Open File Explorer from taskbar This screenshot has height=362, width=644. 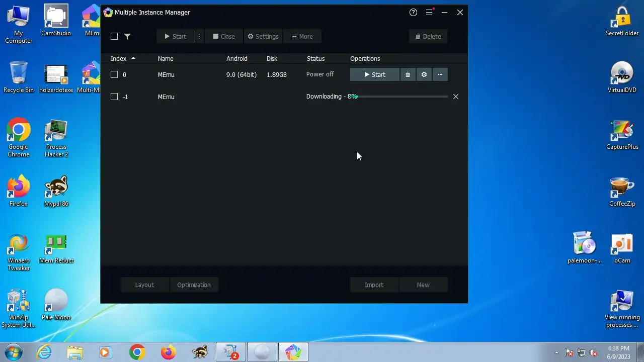(x=75, y=352)
